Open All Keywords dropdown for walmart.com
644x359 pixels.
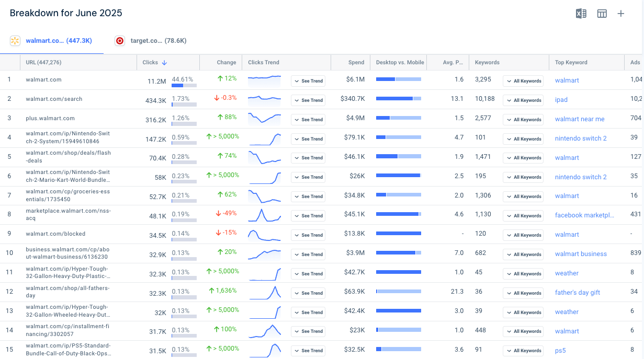(523, 81)
